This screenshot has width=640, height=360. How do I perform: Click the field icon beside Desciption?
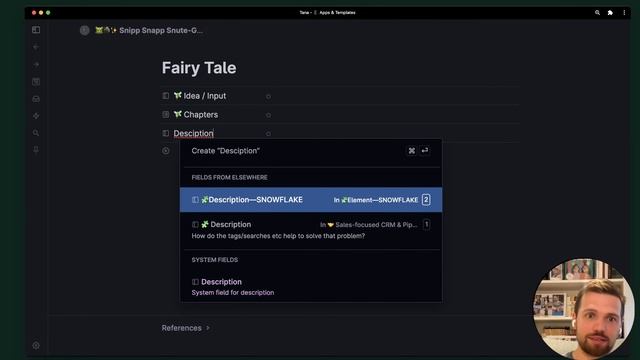tap(166, 133)
